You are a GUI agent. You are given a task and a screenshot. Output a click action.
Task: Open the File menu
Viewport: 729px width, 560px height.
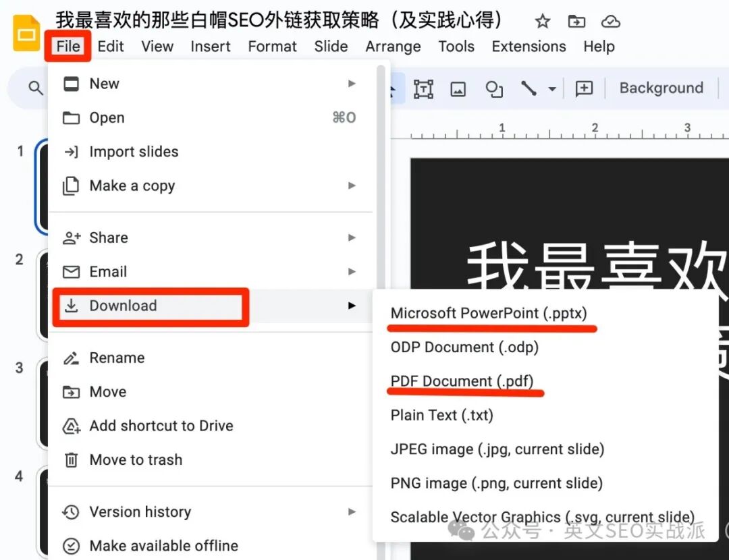point(68,46)
